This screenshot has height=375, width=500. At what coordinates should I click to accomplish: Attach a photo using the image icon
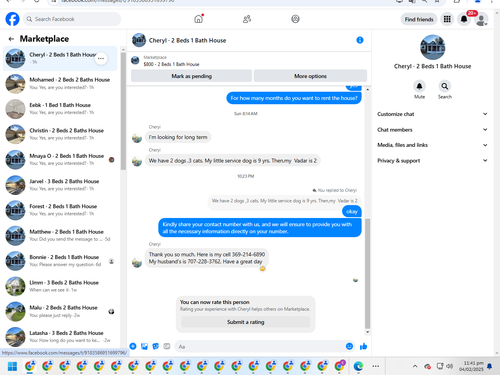coord(144,346)
